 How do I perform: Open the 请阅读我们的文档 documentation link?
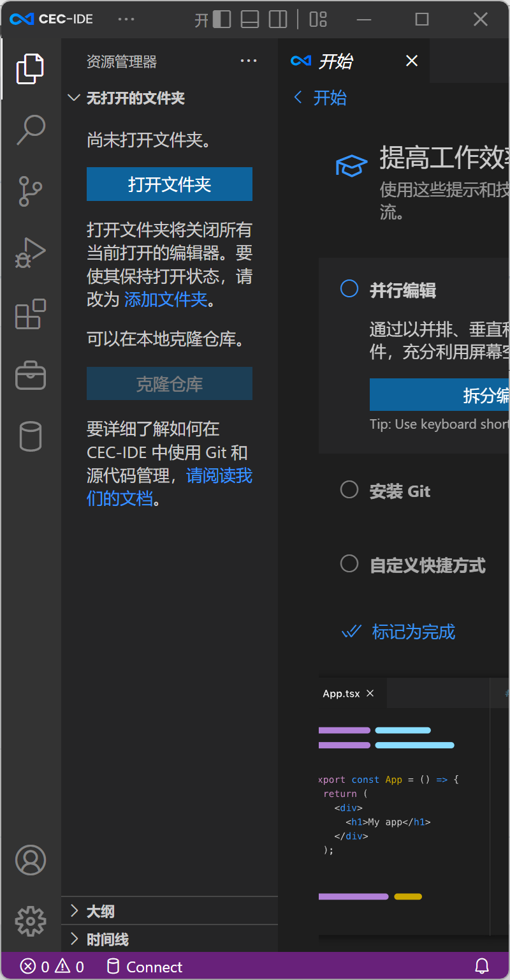point(170,487)
